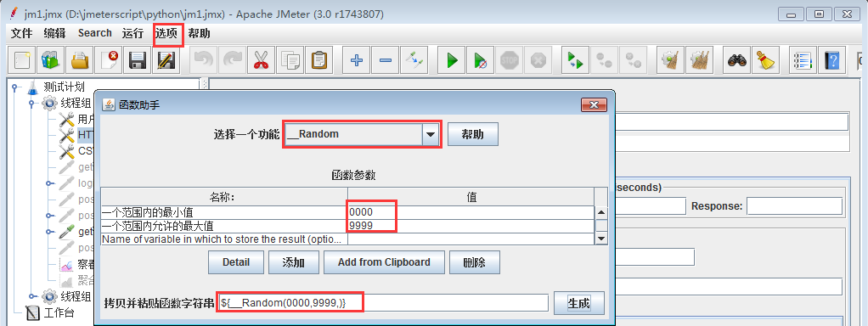Viewport: 868px width, 326px height.
Task: Collapse the 测试计划 tree node
Action: [14, 87]
